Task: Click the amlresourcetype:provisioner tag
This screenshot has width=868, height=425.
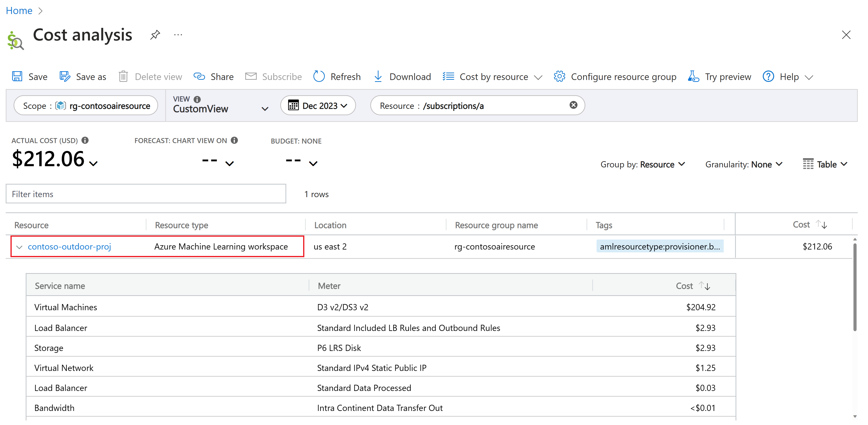Action: pyautogui.click(x=660, y=246)
